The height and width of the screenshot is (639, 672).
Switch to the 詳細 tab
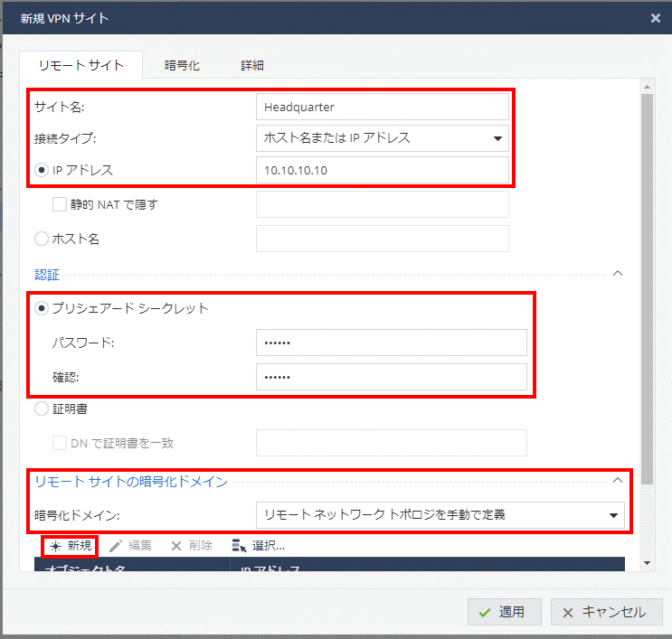click(252, 65)
